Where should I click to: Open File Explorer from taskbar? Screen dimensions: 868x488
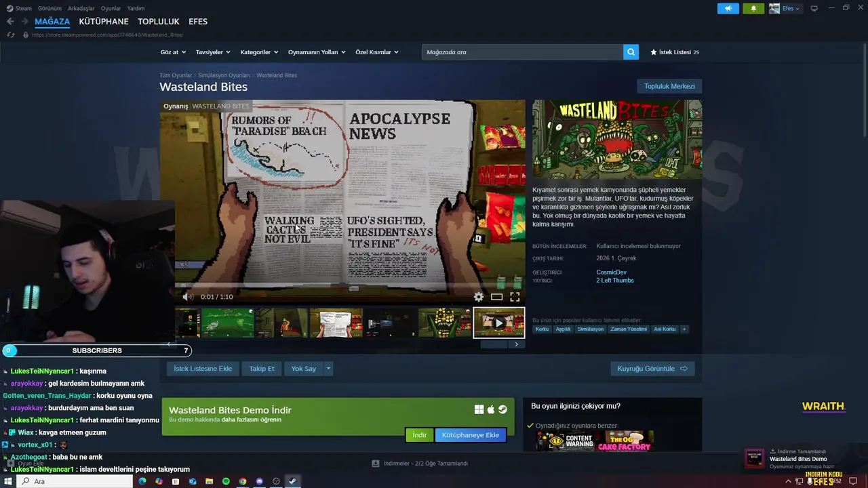(209, 481)
